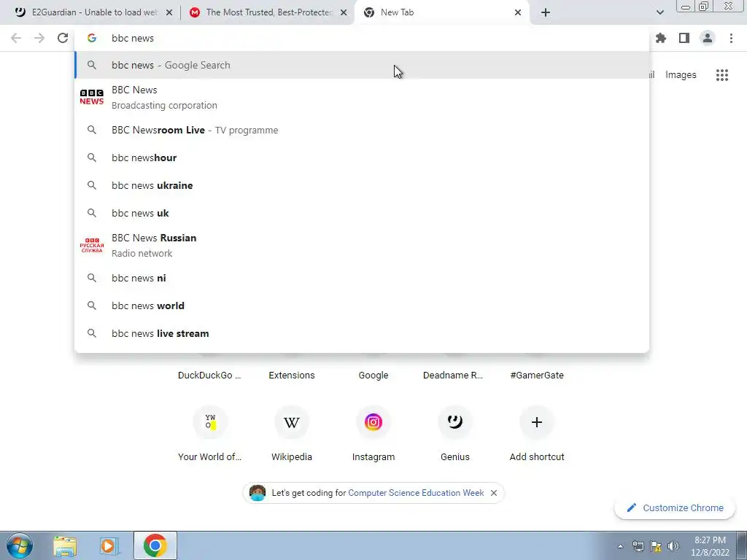This screenshot has height=560, width=747.
Task: Pick the BBC News Russian suggestion
Action: [x=362, y=245]
